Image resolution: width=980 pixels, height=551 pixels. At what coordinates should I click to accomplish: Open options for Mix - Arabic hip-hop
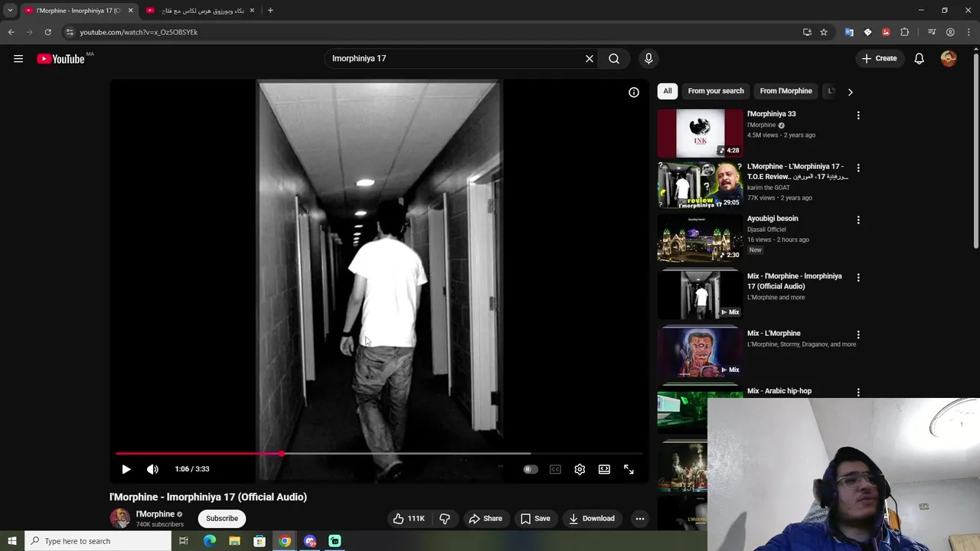(858, 392)
